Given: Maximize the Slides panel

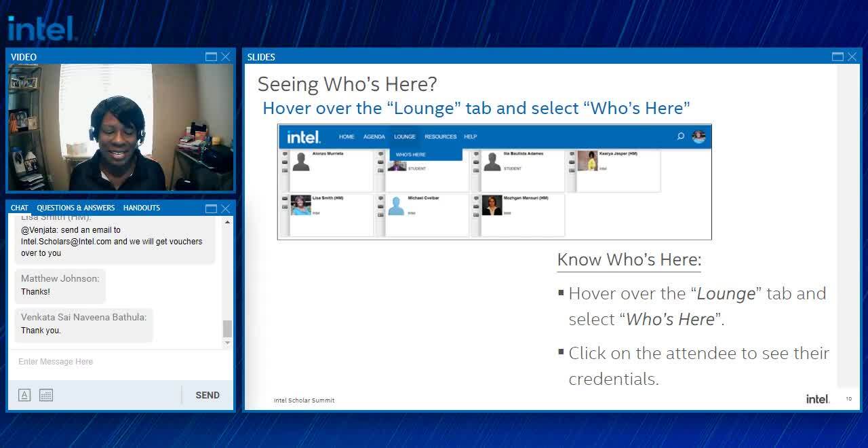Looking at the screenshot, I should [x=837, y=57].
